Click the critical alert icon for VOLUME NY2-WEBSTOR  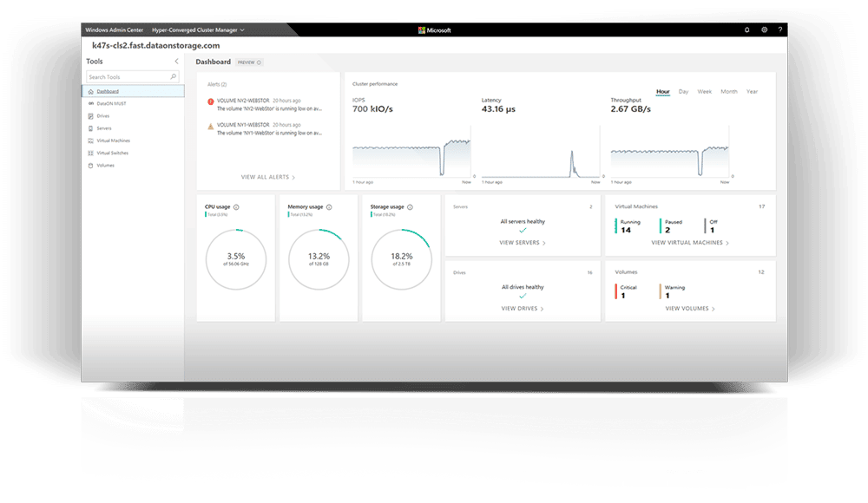211,101
